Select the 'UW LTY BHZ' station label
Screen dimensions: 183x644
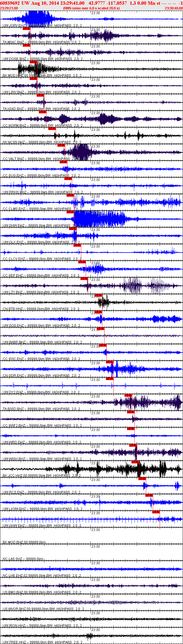click(x=13, y=292)
